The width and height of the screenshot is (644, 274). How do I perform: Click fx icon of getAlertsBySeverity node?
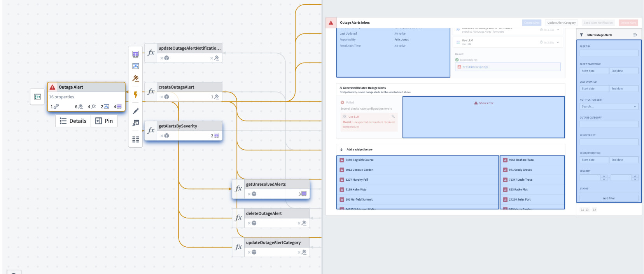click(x=151, y=131)
